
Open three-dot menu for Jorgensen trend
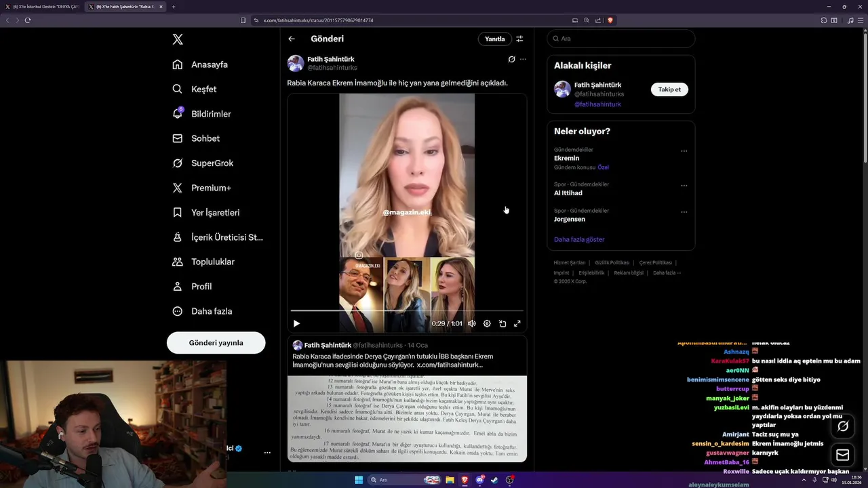point(684,212)
